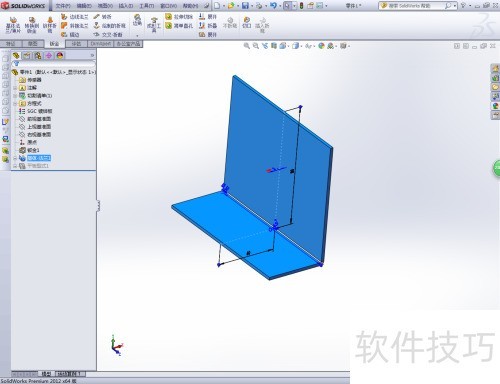Open the File menu
This screenshot has width=500, height=384.
(63, 6)
